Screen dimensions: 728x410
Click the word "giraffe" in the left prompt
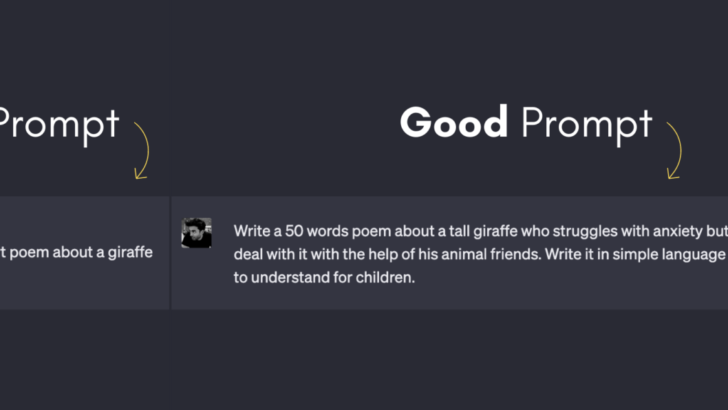click(x=128, y=252)
